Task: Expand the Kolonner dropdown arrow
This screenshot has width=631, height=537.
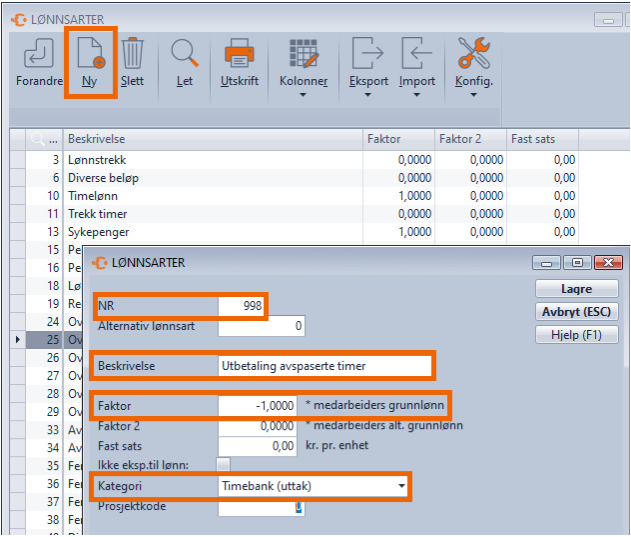Action: click(303, 95)
